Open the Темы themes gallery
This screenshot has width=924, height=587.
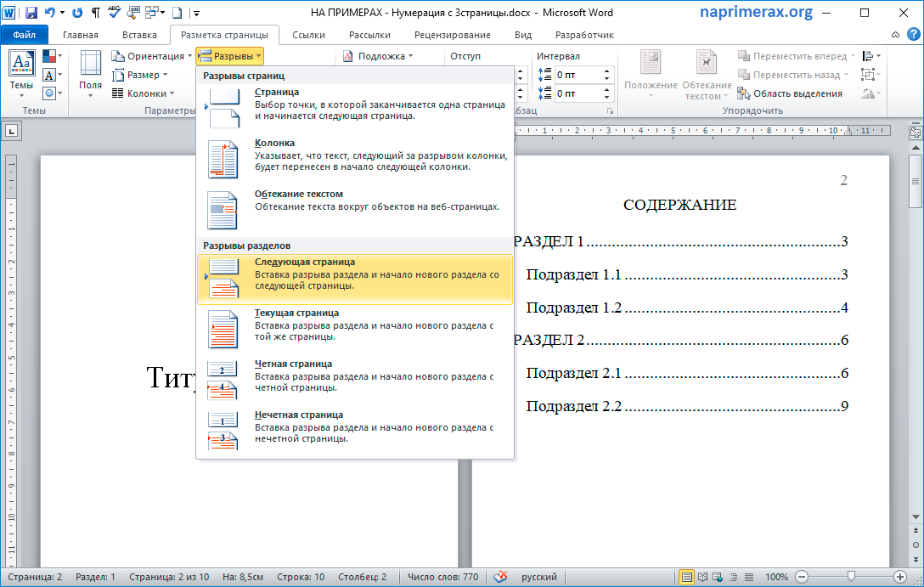coord(22,74)
